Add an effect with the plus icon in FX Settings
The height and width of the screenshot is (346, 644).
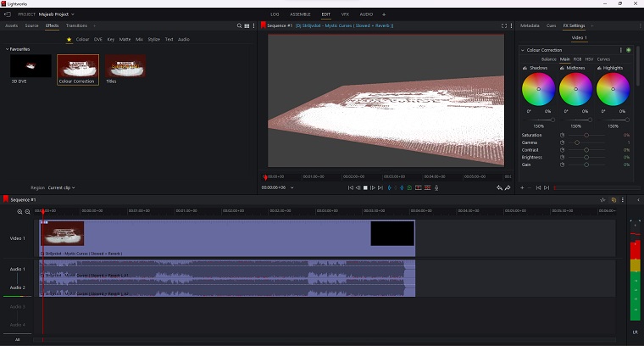(x=522, y=187)
